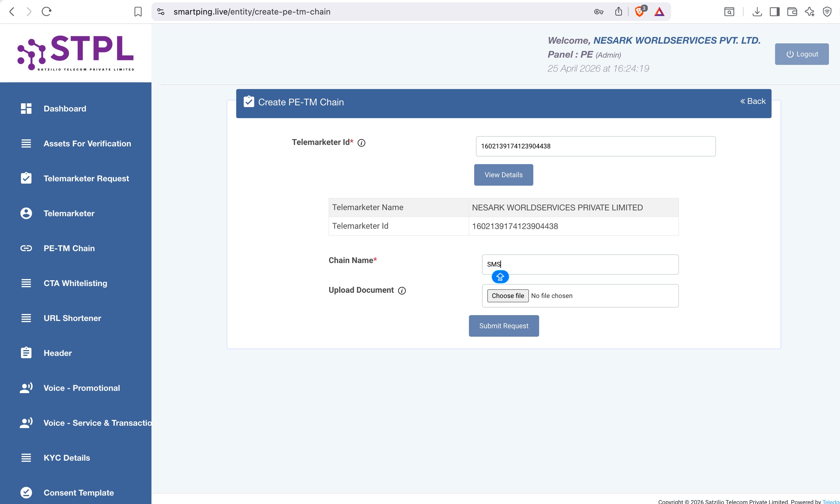840x504 pixels.
Task: Click the View Details button
Action: coord(504,175)
